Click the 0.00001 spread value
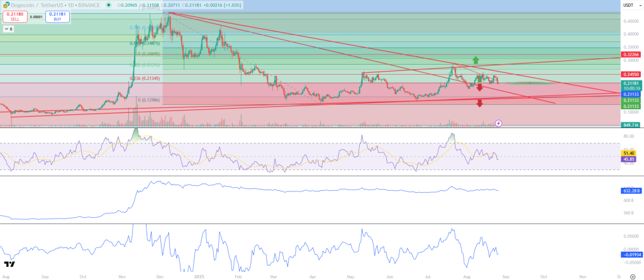This screenshot has height=280, width=644. [x=36, y=17]
